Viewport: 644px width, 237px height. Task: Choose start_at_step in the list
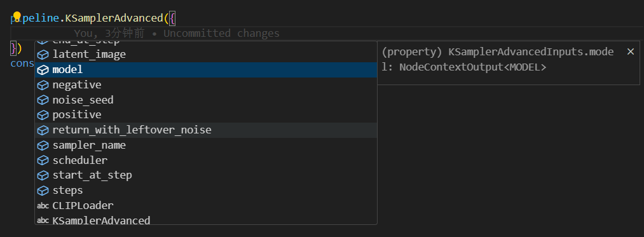click(206, 175)
